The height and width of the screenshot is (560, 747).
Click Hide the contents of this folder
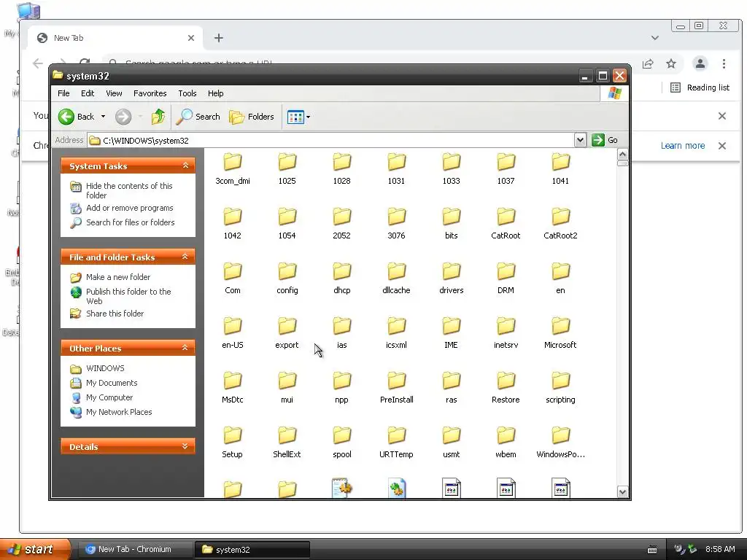pyautogui.click(x=129, y=190)
